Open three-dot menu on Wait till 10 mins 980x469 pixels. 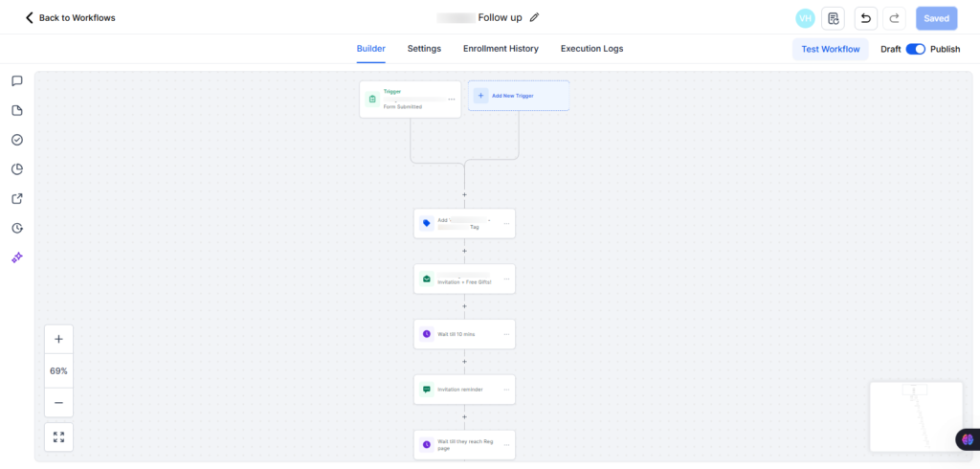coord(505,334)
